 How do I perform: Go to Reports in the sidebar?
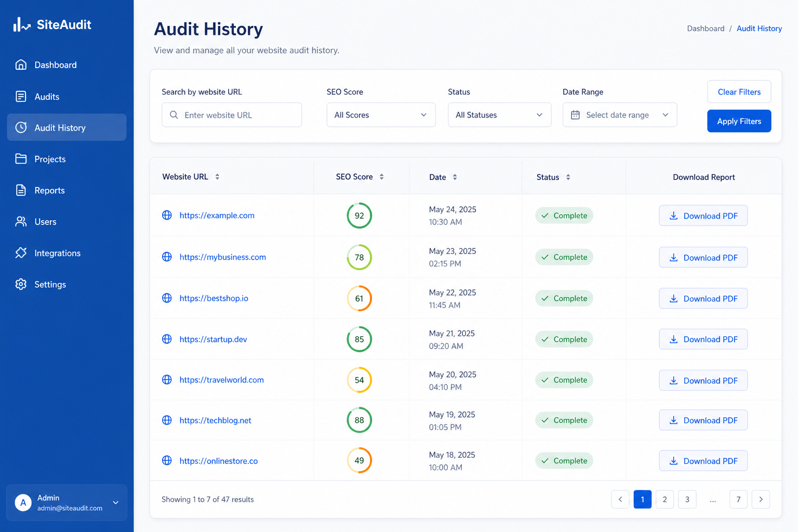(66, 190)
